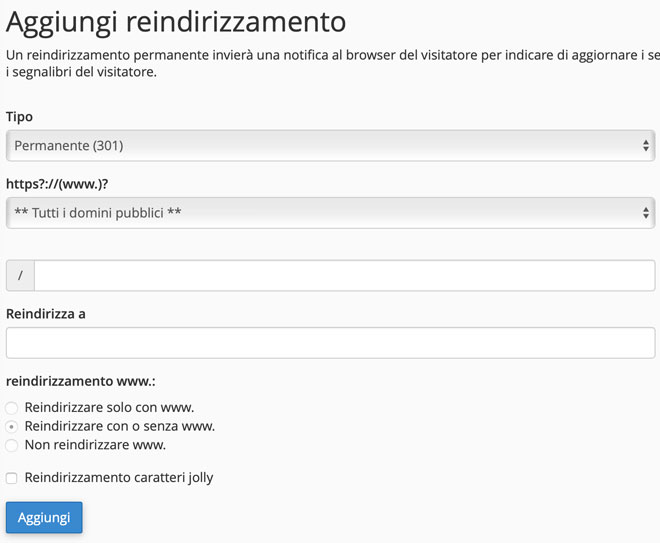
Task: Click the up-down arrows of Tipo selector
Action: [x=646, y=146]
